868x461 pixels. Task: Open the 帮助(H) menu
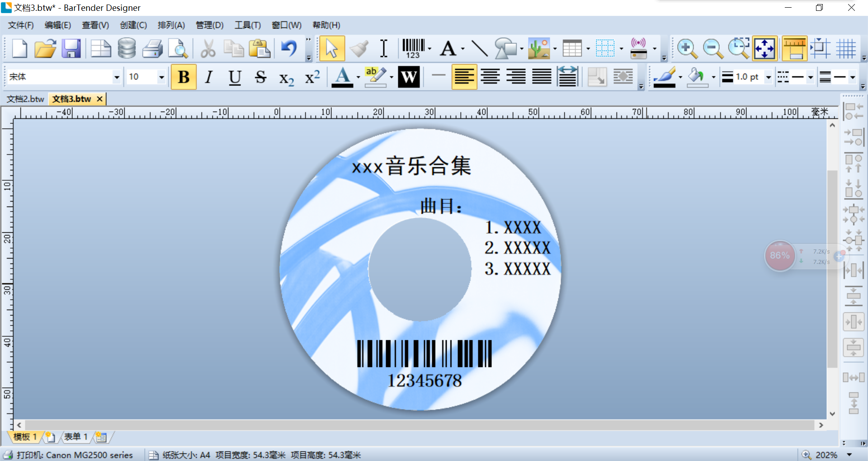click(x=326, y=25)
